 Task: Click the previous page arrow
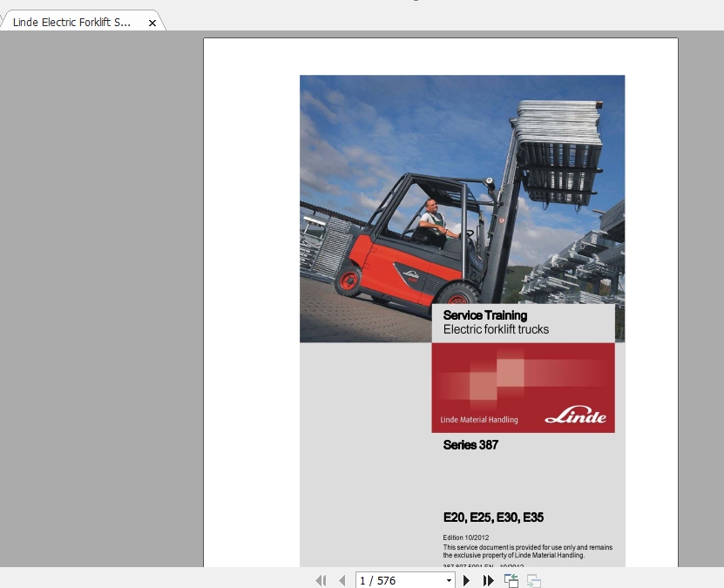click(342, 580)
